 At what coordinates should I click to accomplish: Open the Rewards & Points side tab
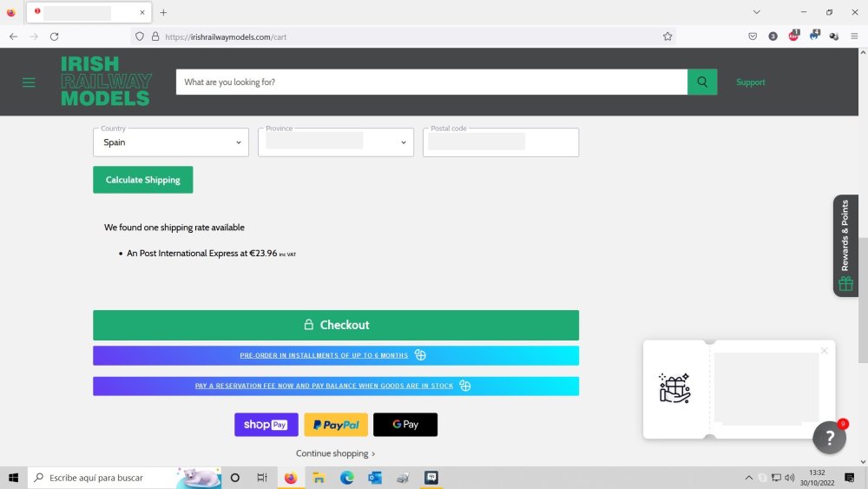[845, 245]
